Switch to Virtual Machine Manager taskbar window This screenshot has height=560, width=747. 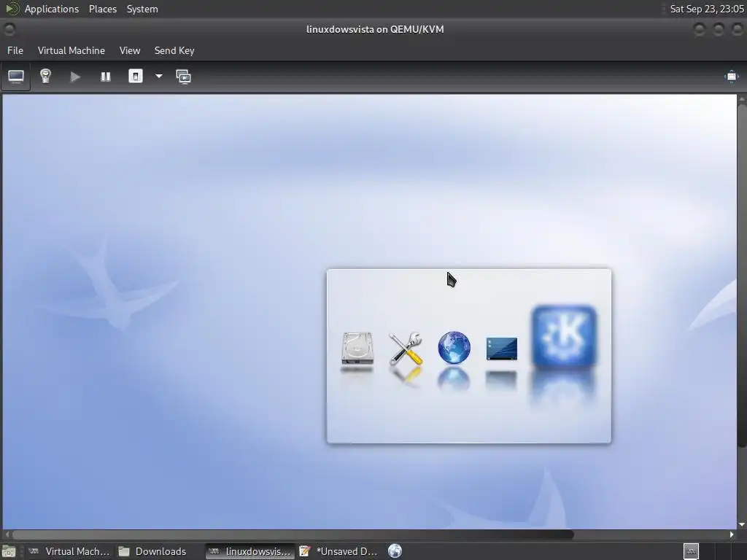click(x=68, y=551)
